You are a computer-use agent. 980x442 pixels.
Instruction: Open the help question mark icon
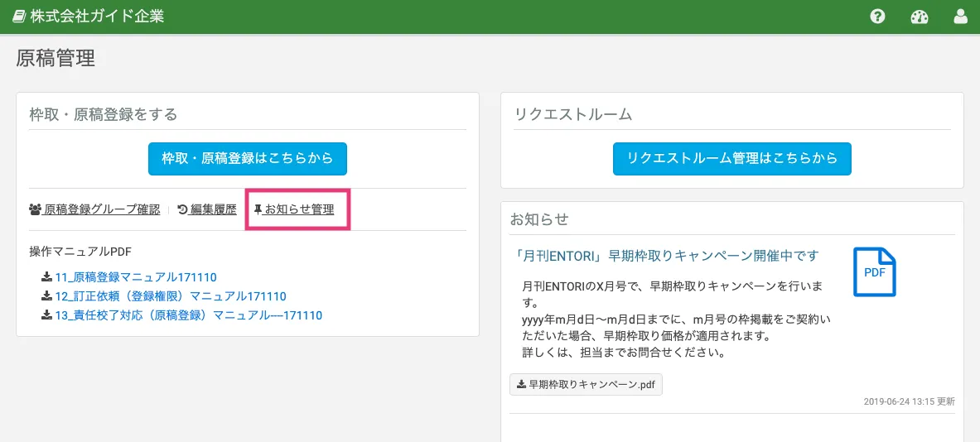(878, 17)
